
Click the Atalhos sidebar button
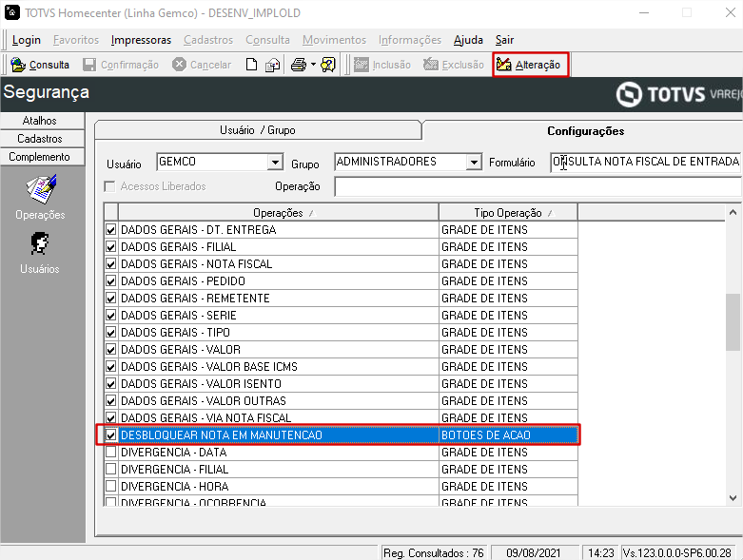coord(42,121)
